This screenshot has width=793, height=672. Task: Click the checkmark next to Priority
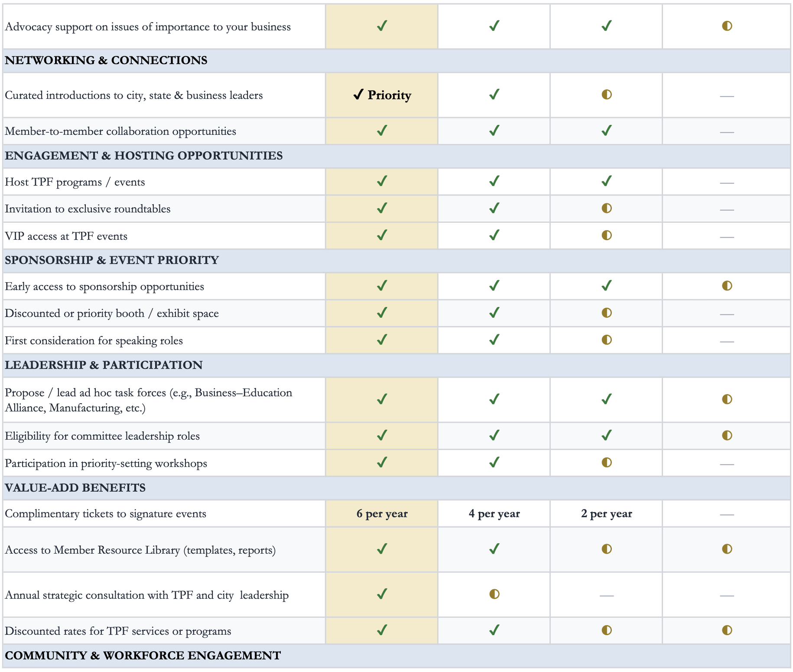point(358,95)
